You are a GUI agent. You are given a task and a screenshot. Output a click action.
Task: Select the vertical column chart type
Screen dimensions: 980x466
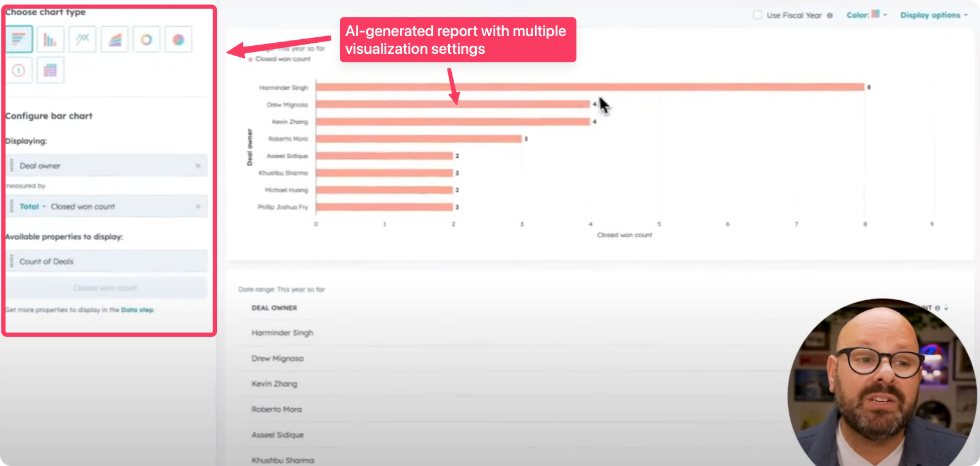point(50,40)
